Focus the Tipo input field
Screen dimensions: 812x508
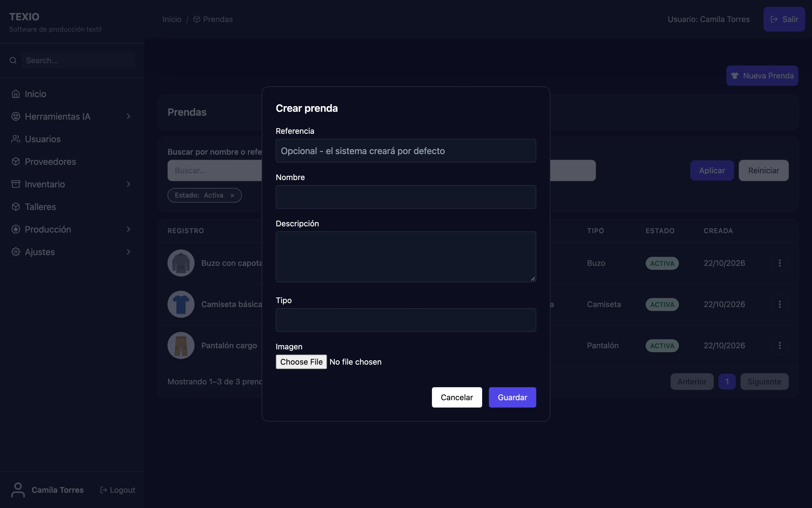(x=406, y=320)
